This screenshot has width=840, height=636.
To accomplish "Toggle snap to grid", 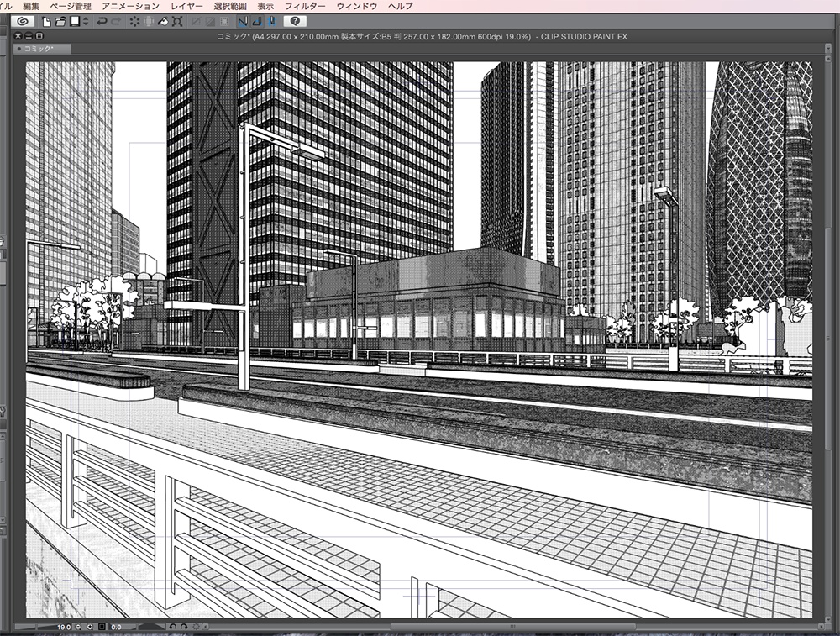I will (x=272, y=22).
